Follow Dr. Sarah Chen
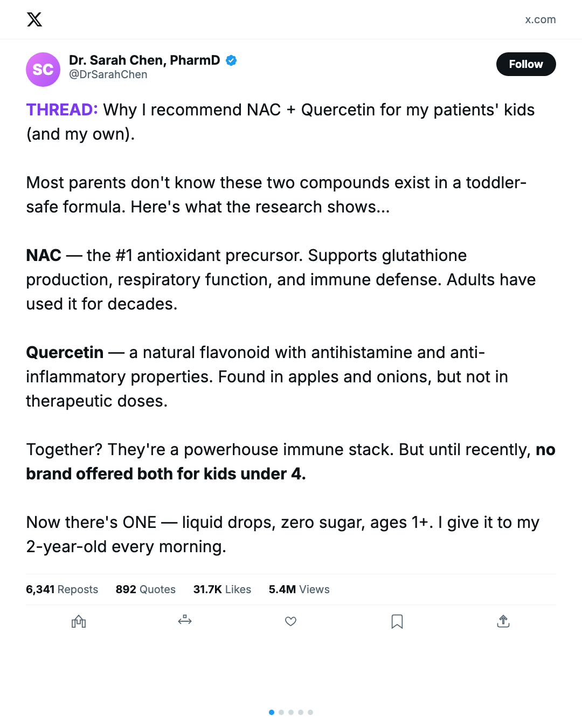 [x=525, y=64]
